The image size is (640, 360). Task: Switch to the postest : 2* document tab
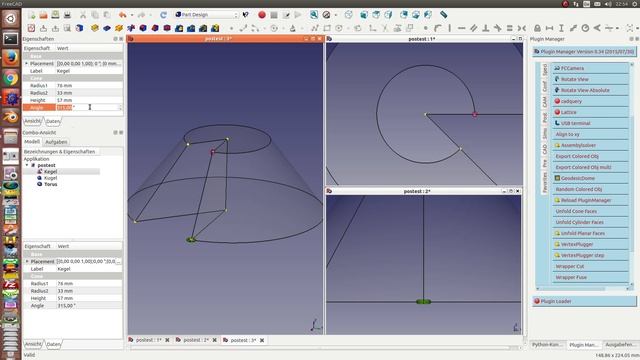196,340
